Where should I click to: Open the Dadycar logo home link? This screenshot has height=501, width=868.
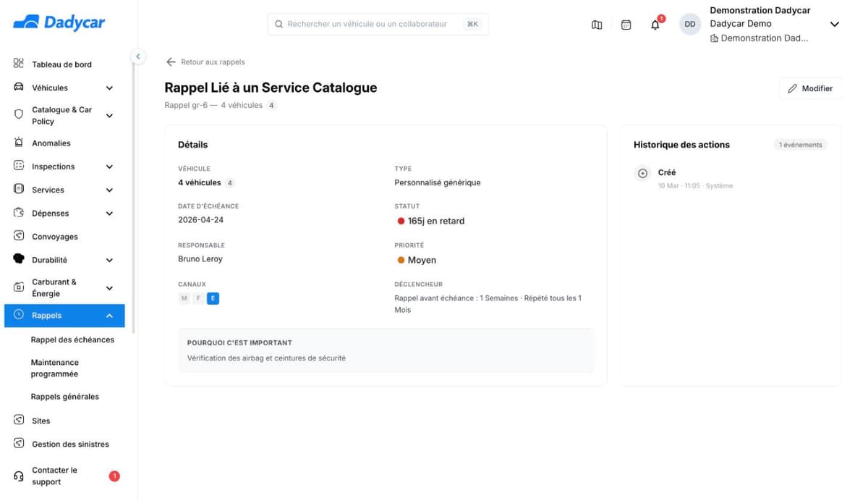[59, 22]
